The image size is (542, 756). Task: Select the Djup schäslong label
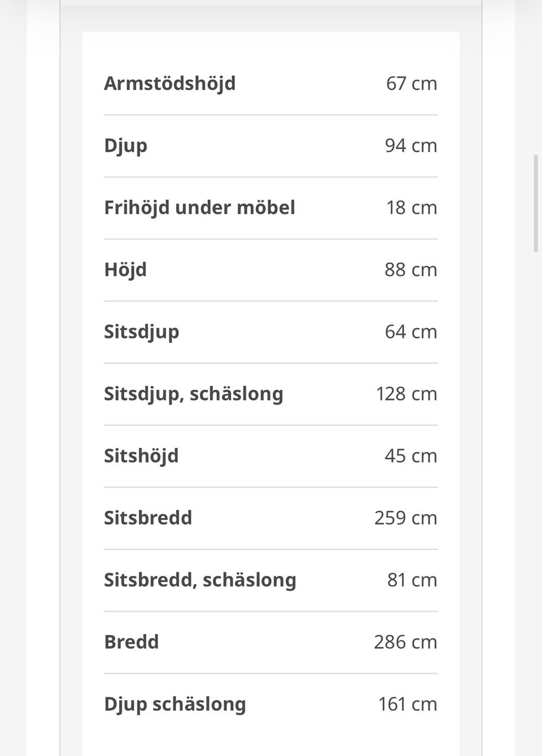tap(175, 705)
